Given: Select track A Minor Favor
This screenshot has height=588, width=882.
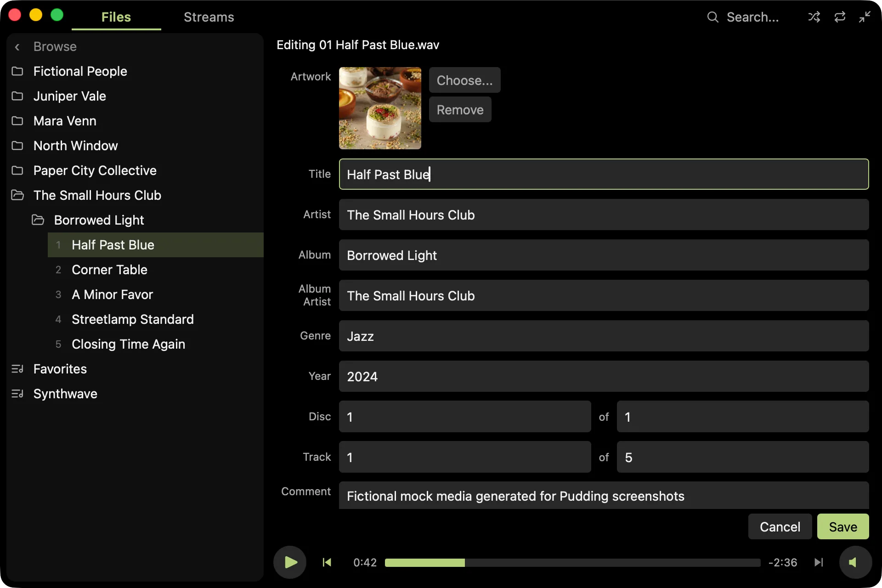Looking at the screenshot, I should point(156,294).
